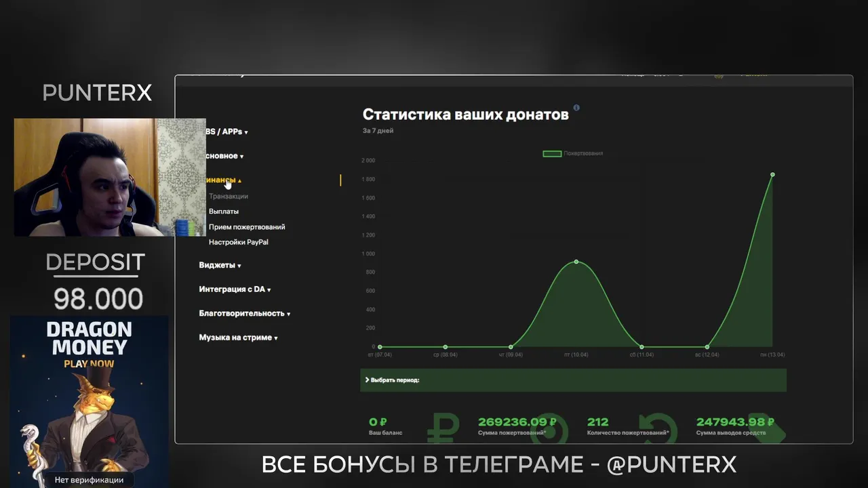
Task: Click the Статистика ваших донатов heading
Action: (x=465, y=115)
